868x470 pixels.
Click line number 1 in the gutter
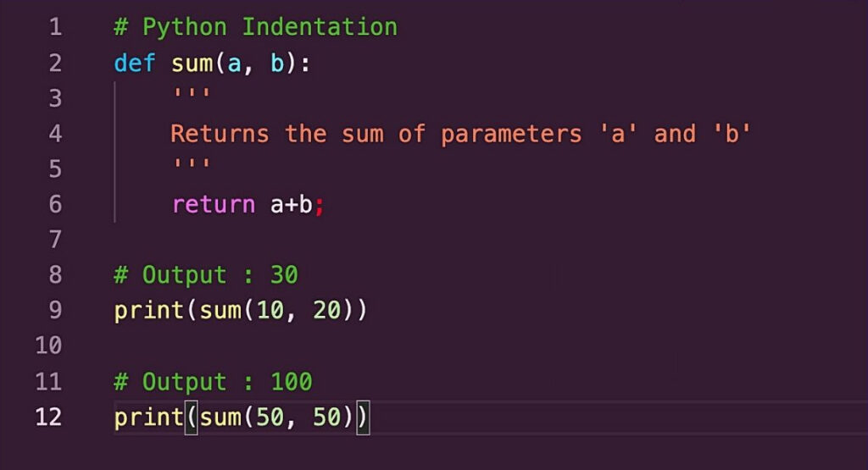click(55, 27)
